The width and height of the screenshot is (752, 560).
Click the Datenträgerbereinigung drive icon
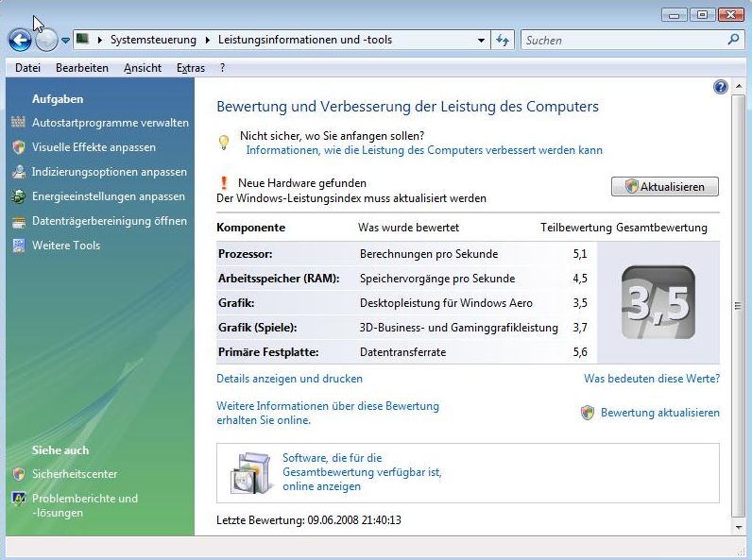(x=19, y=222)
